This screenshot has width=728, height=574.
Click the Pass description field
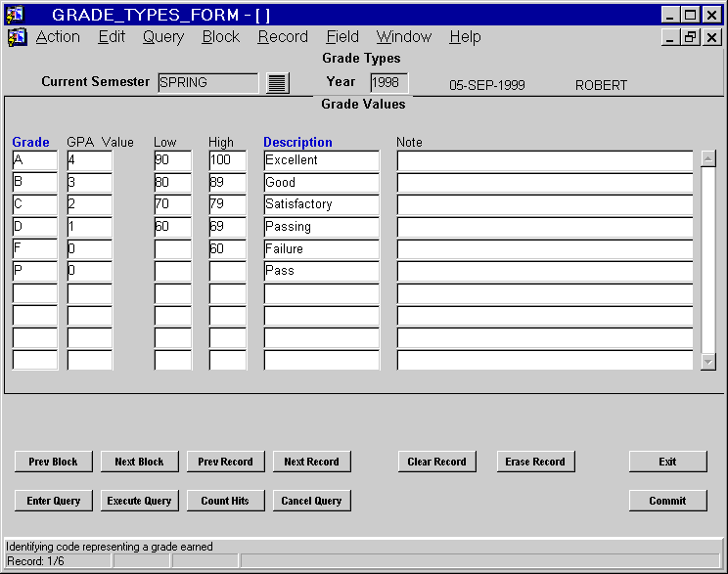pyautogui.click(x=321, y=272)
